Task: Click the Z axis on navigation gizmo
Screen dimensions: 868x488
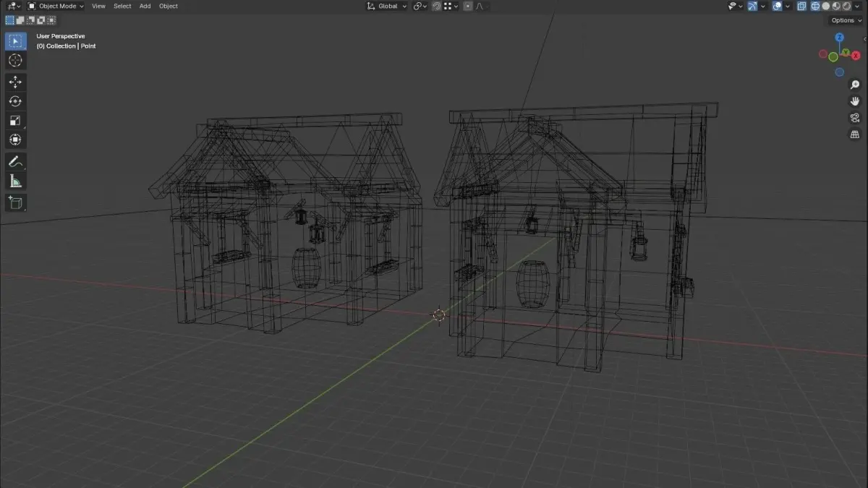Action: tap(840, 38)
